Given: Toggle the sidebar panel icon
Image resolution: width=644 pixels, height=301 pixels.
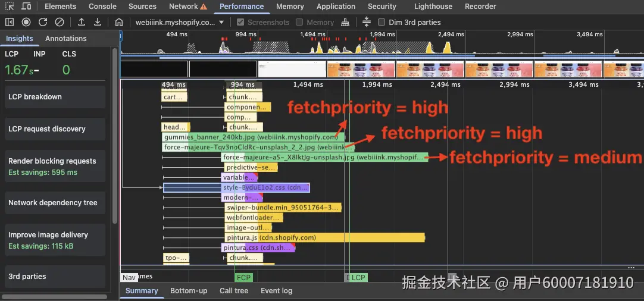Looking at the screenshot, I should pos(10,22).
